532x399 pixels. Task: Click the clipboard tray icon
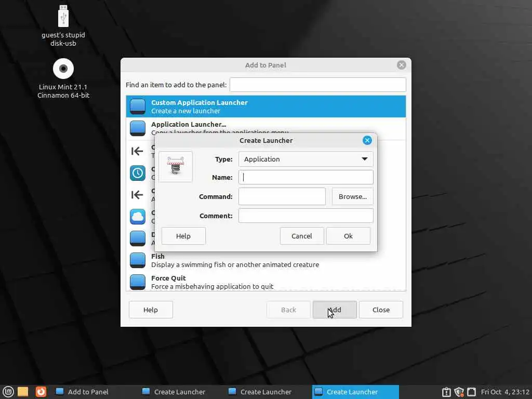[446, 392]
